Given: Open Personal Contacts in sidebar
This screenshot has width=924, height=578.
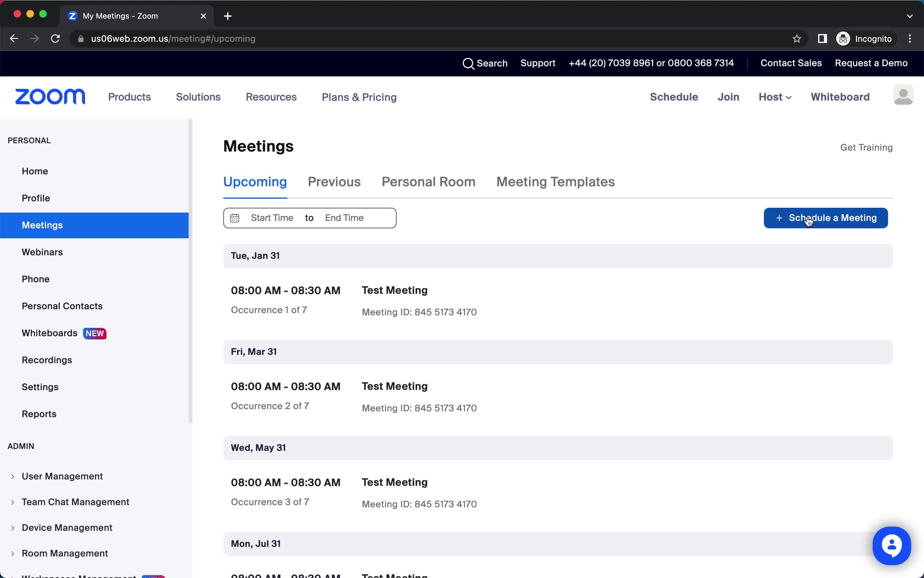Looking at the screenshot, I should pyautogui.click(x=62, y=306).
